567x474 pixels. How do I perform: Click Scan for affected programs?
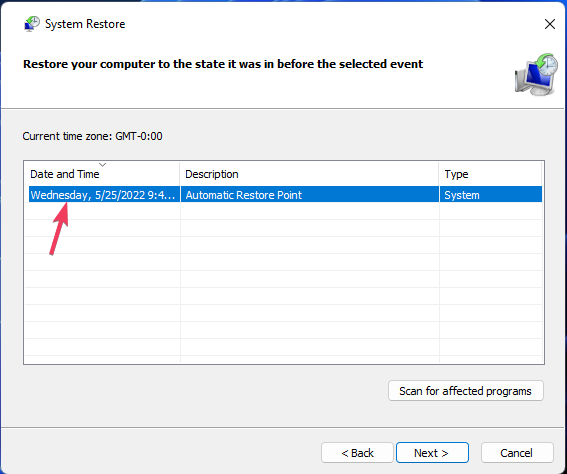[x=466, y=391]
